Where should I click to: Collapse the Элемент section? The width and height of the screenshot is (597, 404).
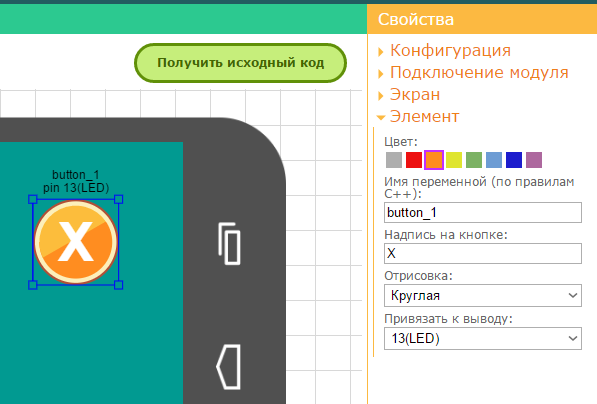(x=418, y=117)
